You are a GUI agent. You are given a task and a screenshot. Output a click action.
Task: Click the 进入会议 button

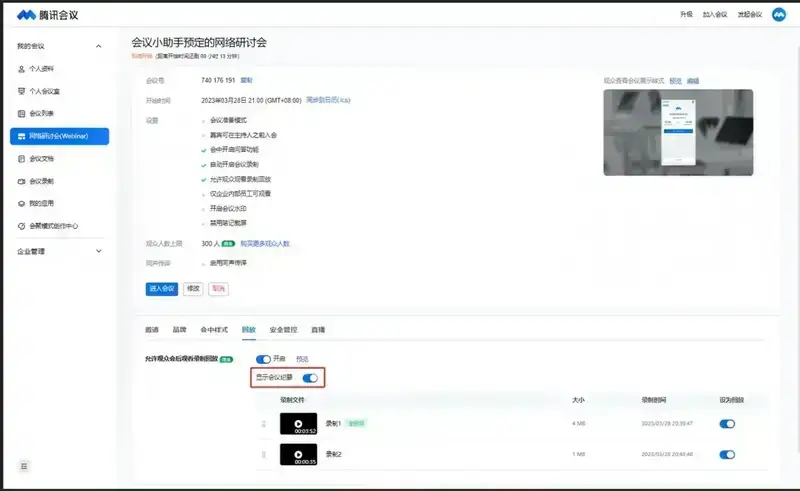(x=162, y=289)
